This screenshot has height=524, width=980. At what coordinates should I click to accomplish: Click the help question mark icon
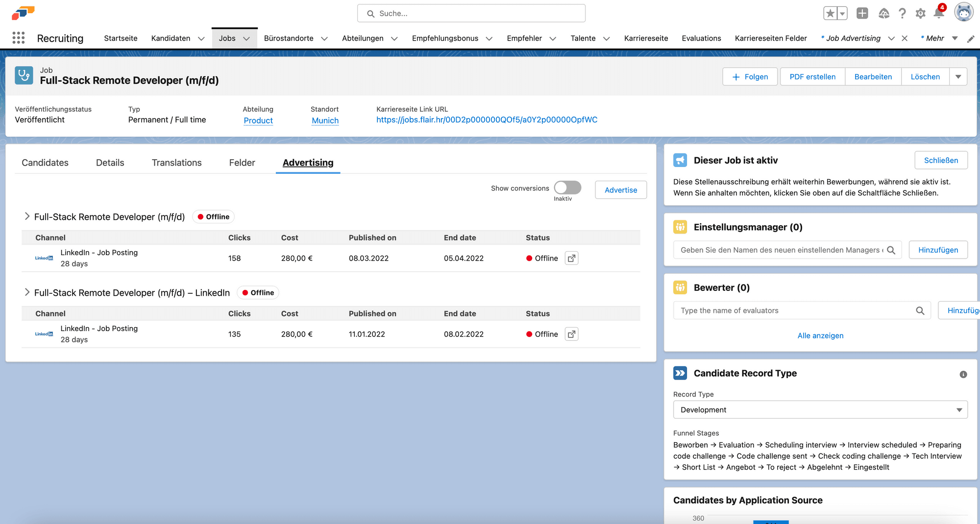click(902, 13)
